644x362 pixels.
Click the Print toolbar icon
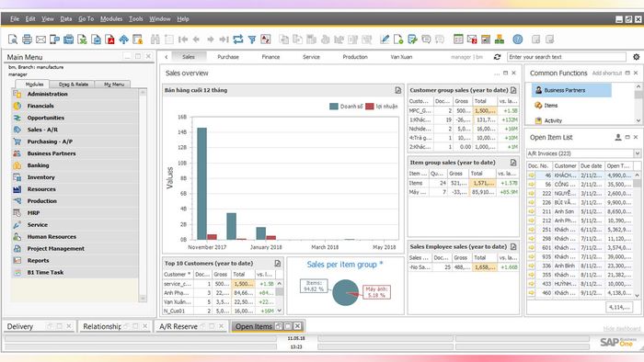[x=27, y=40]
